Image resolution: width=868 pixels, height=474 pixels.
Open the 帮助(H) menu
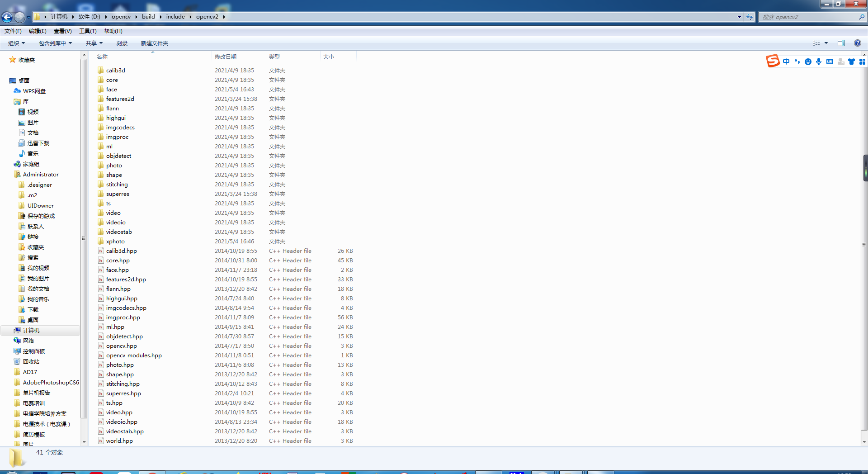(113, 31)
